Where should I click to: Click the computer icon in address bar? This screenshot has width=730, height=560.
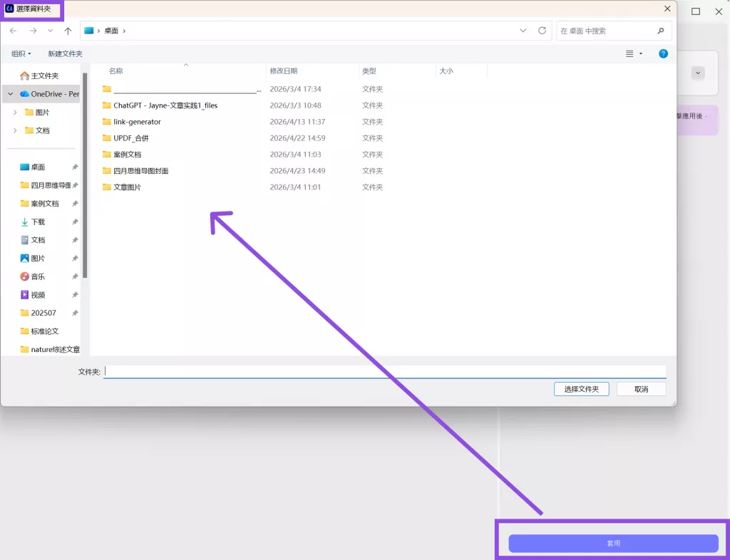[x=89, y=31]
